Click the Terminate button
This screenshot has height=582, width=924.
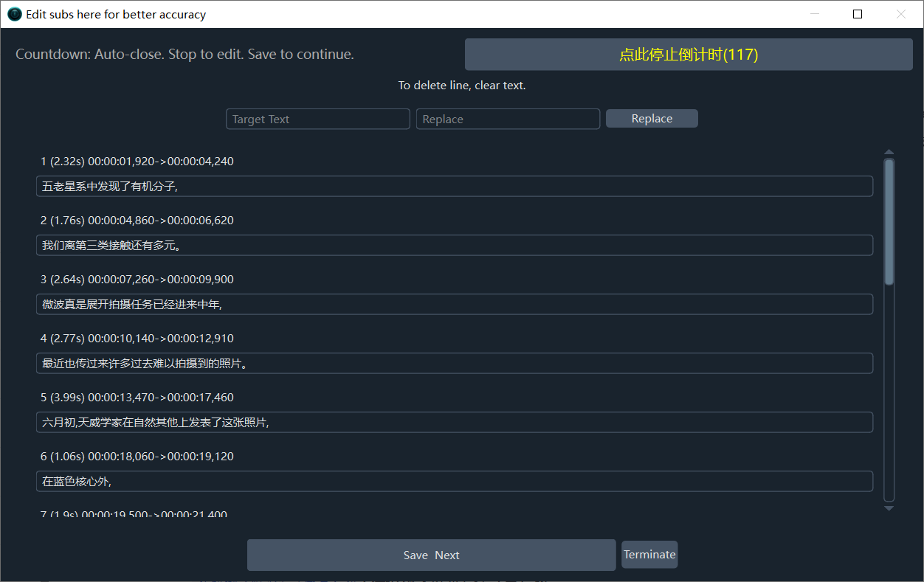pyautogui.click(x=649, y=555)
